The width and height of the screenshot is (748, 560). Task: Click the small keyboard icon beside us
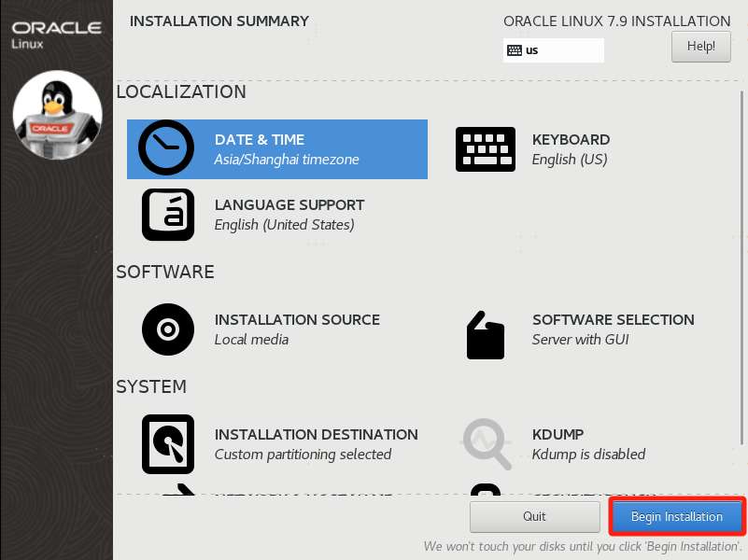click(x=515, y=50)
